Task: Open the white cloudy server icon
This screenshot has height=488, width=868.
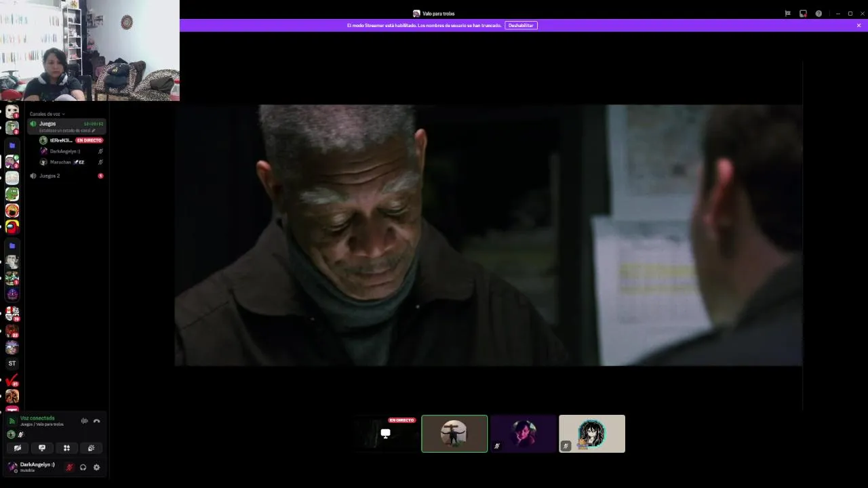Action: coord(12,178)
